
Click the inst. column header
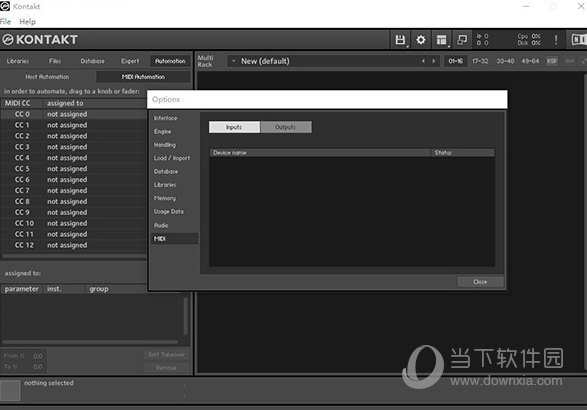[64, 289]
